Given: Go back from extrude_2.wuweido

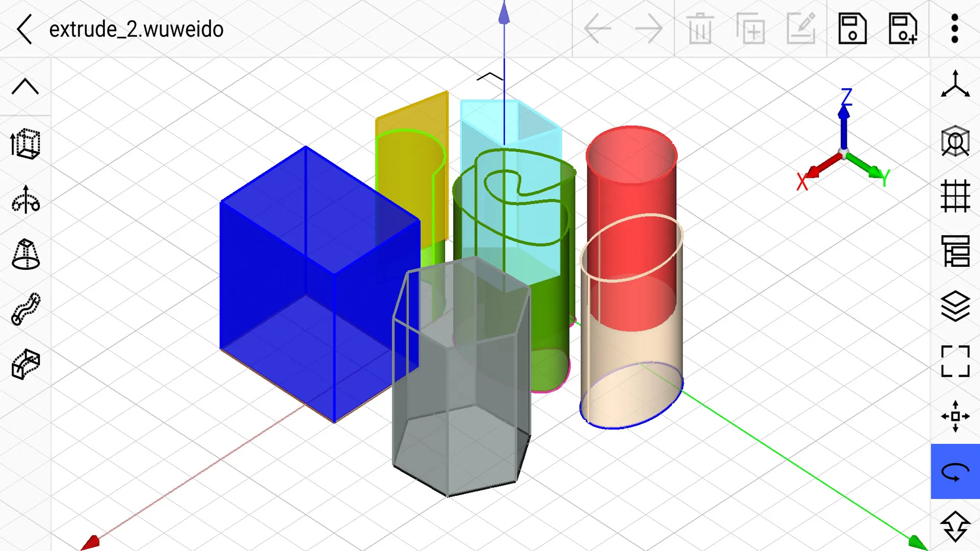Looking at the screenshot, I should 24,29.
